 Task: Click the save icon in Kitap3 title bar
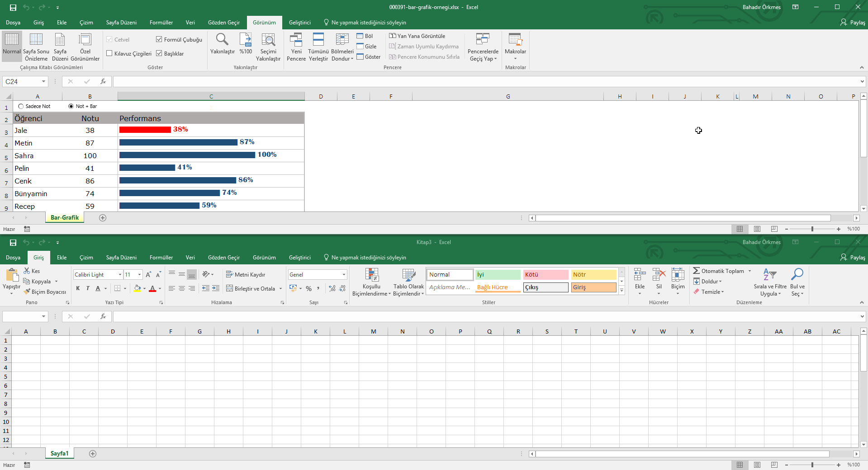(13, 242)
